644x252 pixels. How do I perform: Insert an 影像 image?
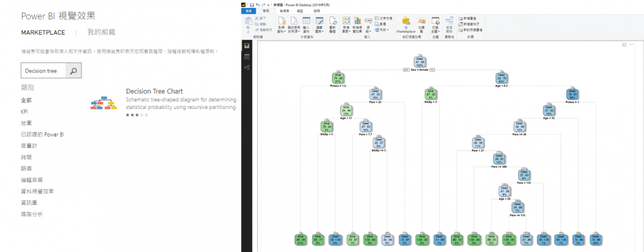(380, 24)
